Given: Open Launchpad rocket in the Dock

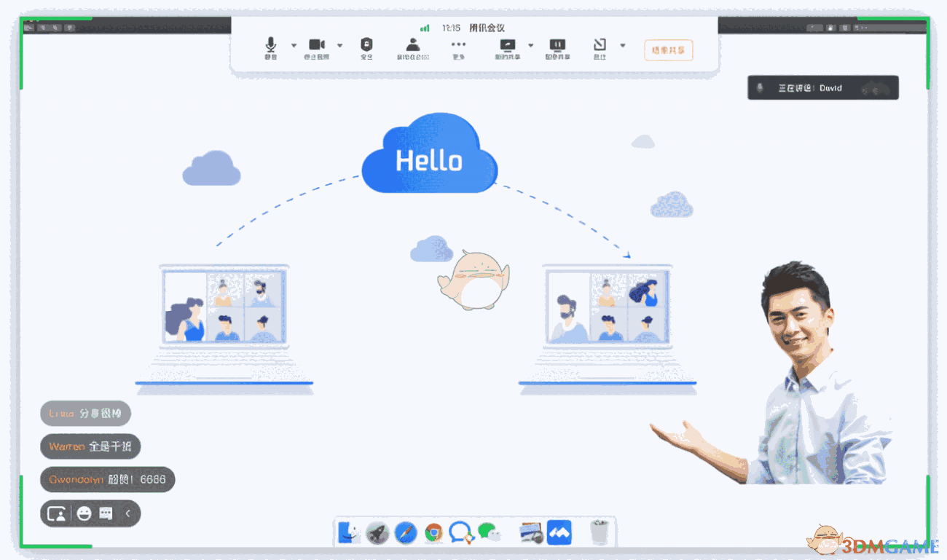Looking at the screenshot, I should click(x=377, y=533).
